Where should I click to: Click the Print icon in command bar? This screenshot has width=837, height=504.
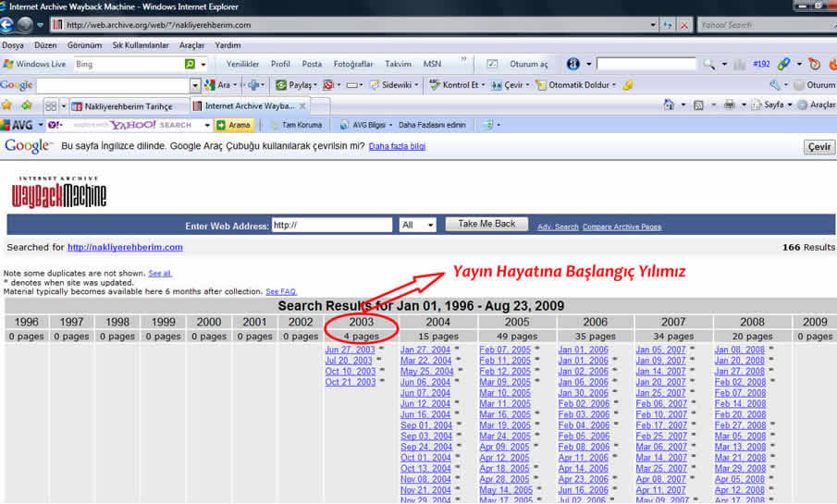(730, 105)
